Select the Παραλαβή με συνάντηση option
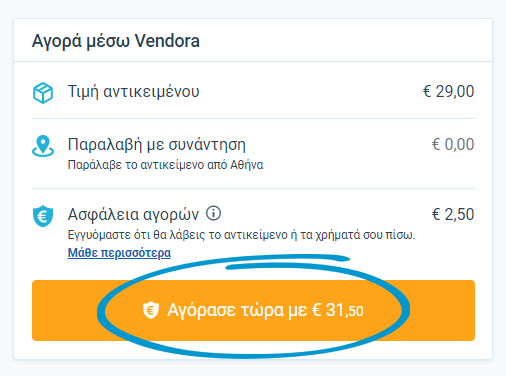The image size is (506, 376). (x=157, y=145)
